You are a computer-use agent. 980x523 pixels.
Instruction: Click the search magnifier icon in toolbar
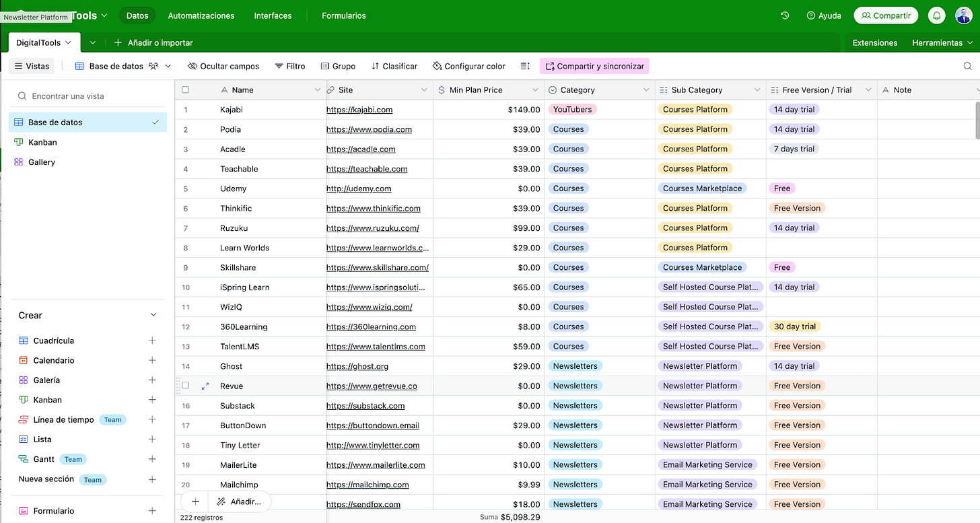967,66
